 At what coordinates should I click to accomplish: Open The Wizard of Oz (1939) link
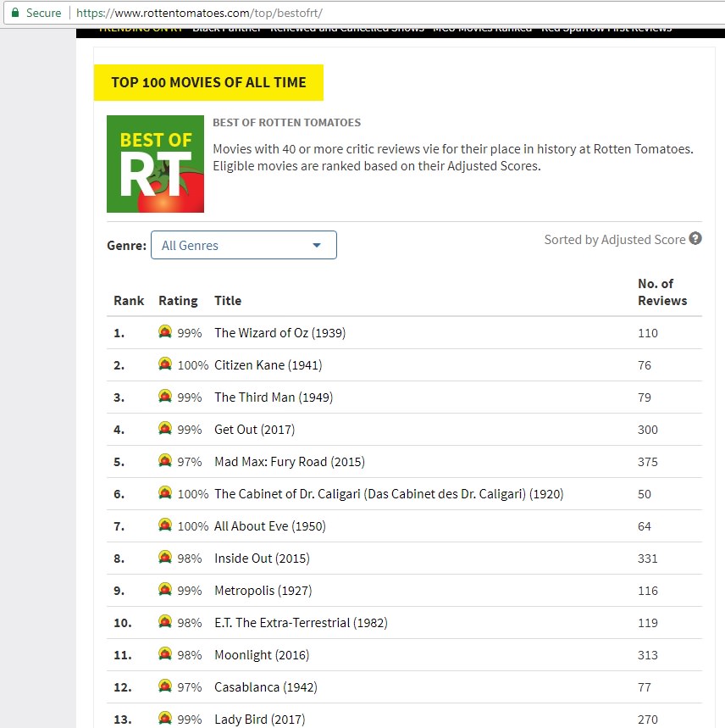pos(279,333)
